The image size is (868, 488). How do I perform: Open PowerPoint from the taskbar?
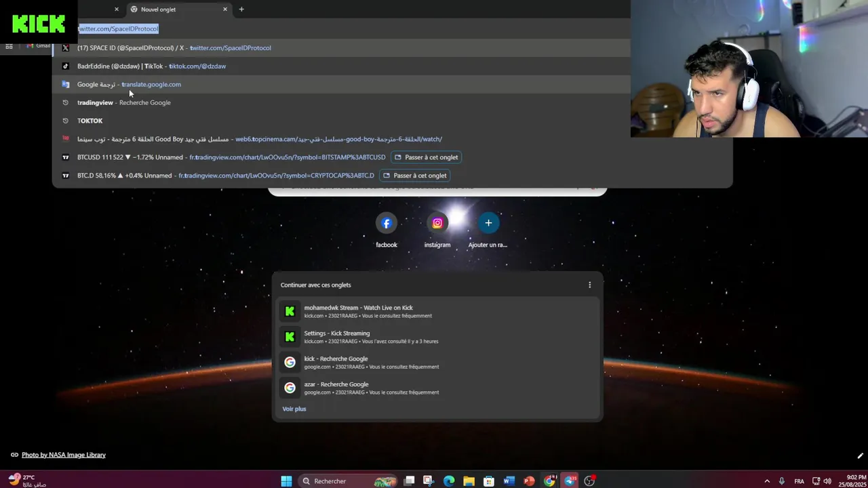point(529,481)
